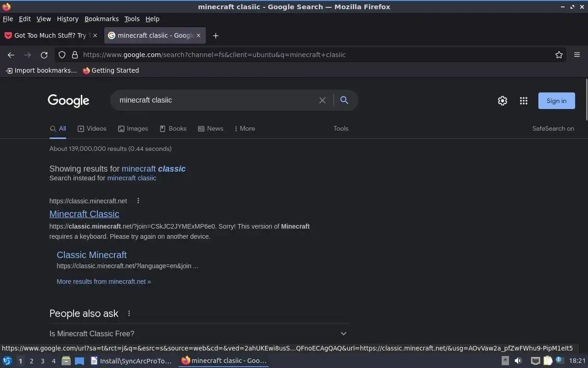
Task: Click corrected minecraft classic suggestion
Action: click(x=153, y=169)
